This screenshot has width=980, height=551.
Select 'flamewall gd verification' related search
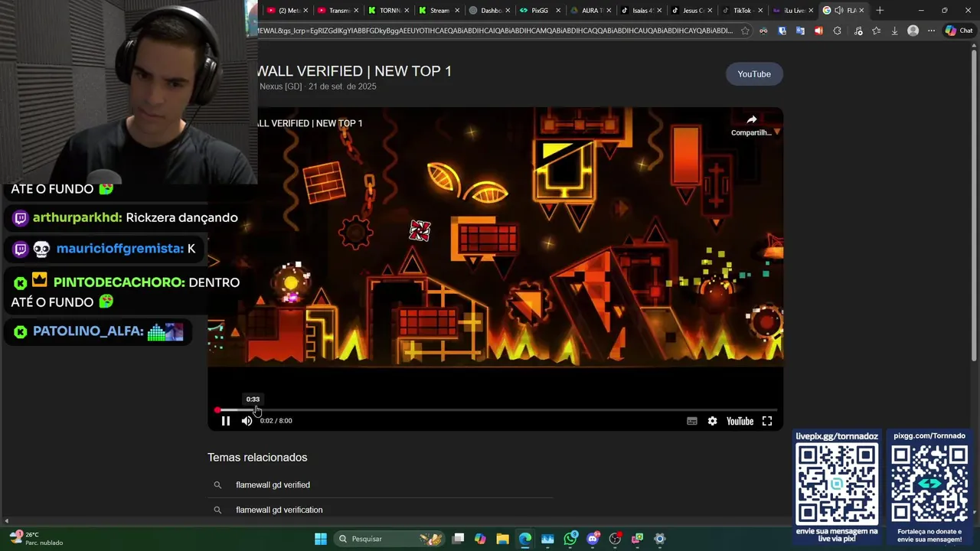[x=279, y=510]
